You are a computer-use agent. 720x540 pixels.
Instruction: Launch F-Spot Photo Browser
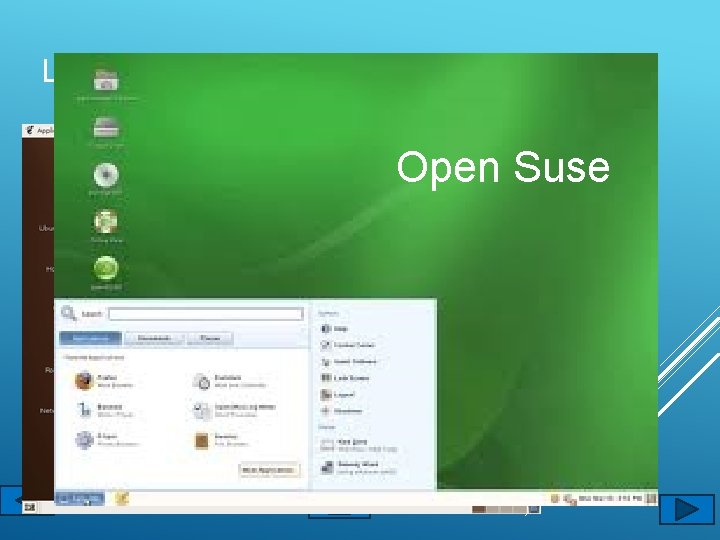click(x=107, y=439)
